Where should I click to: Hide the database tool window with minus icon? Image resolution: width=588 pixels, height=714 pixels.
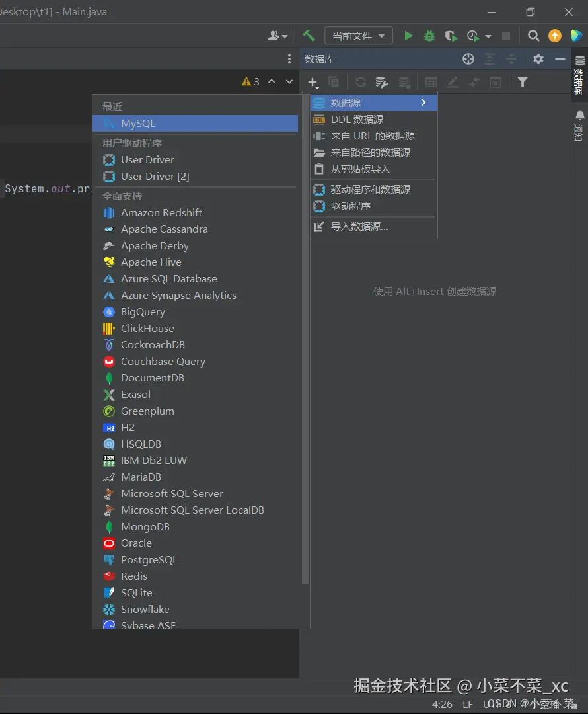pos(560,59)
